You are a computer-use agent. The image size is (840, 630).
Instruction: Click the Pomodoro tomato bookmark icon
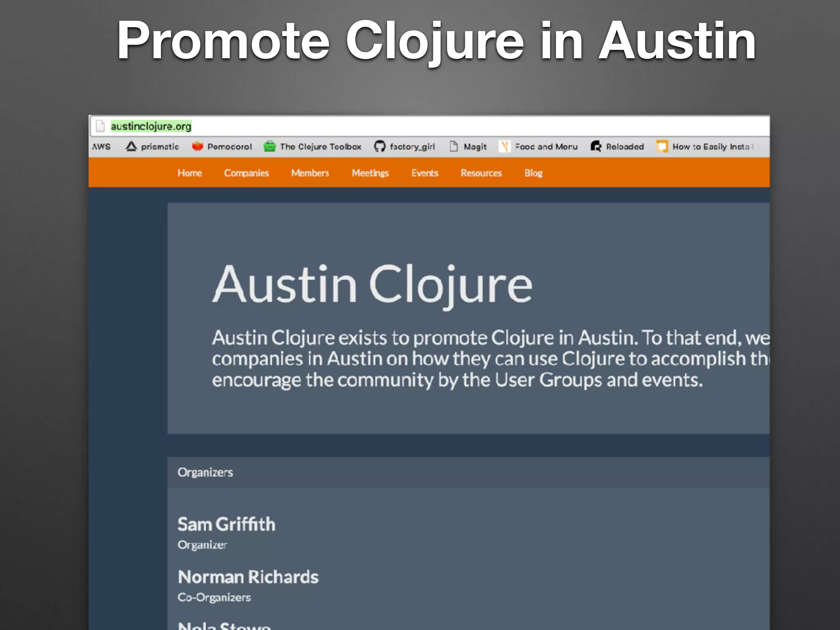click(198, 146)
